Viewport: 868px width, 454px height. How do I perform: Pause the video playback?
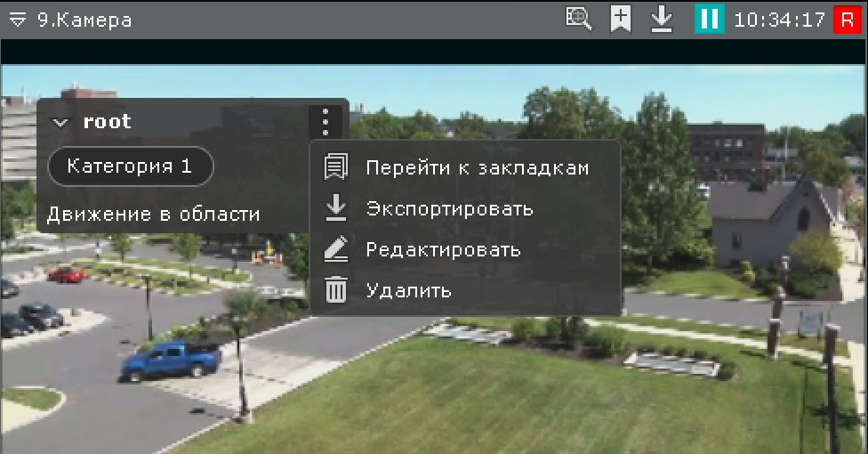pos(709,20)
